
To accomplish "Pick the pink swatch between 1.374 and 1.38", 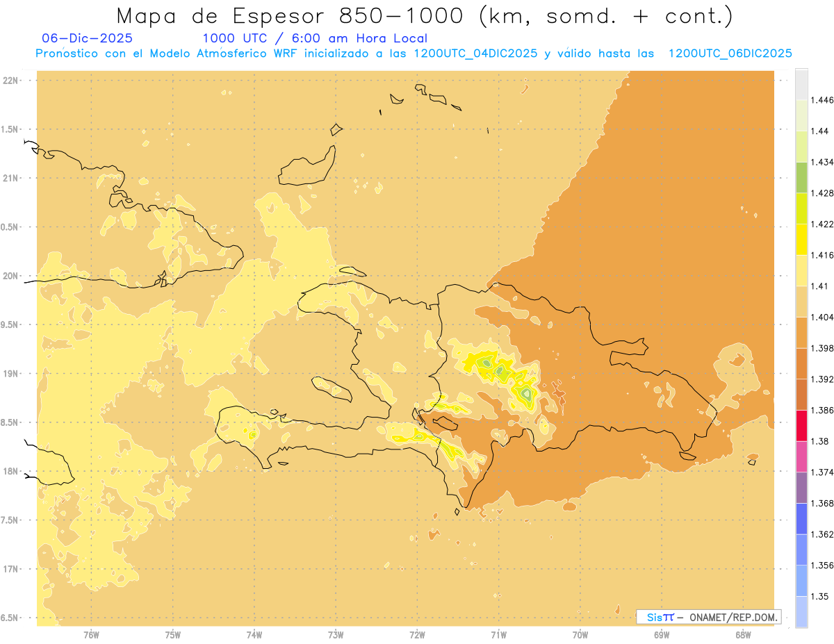I will (x=801, y=456).
